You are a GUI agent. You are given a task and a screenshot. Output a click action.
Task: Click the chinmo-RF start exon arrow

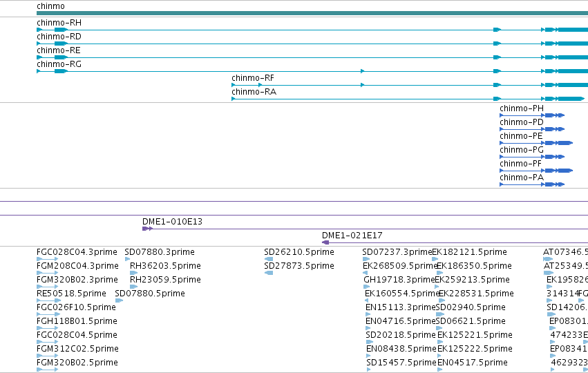point(234,85)
